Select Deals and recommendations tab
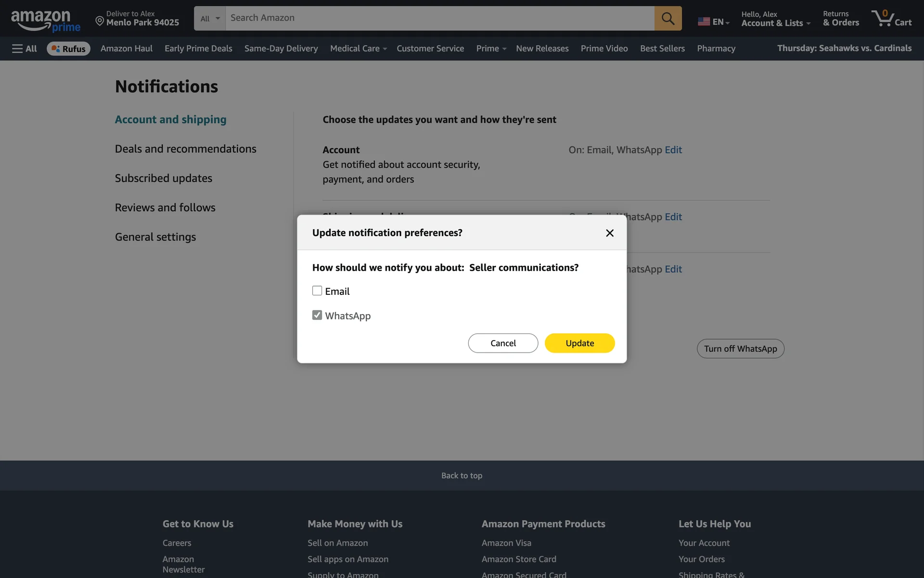 click(x=185, y=149)
